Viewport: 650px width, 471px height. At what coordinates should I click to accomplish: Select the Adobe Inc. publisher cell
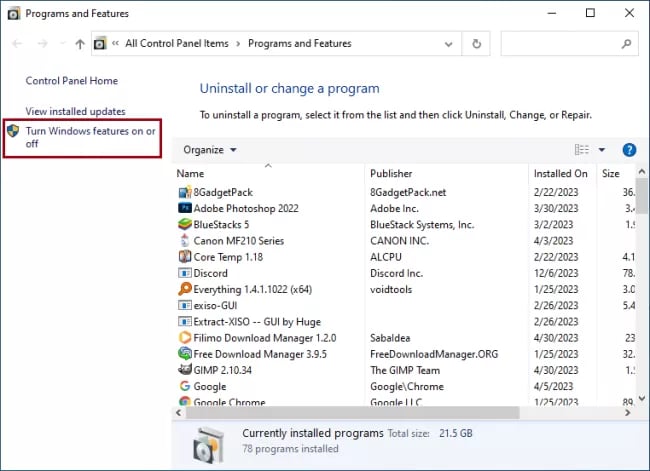click(x=394, y=208)
